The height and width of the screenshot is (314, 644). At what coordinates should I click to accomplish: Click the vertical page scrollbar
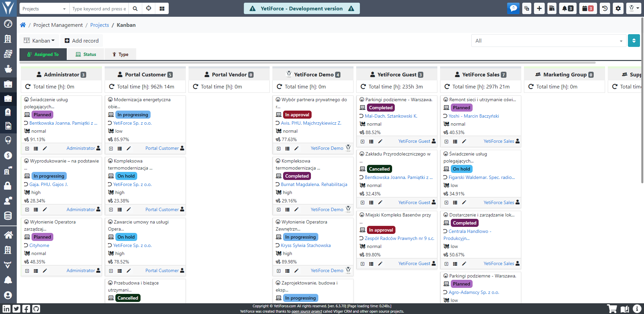(642, 101)
